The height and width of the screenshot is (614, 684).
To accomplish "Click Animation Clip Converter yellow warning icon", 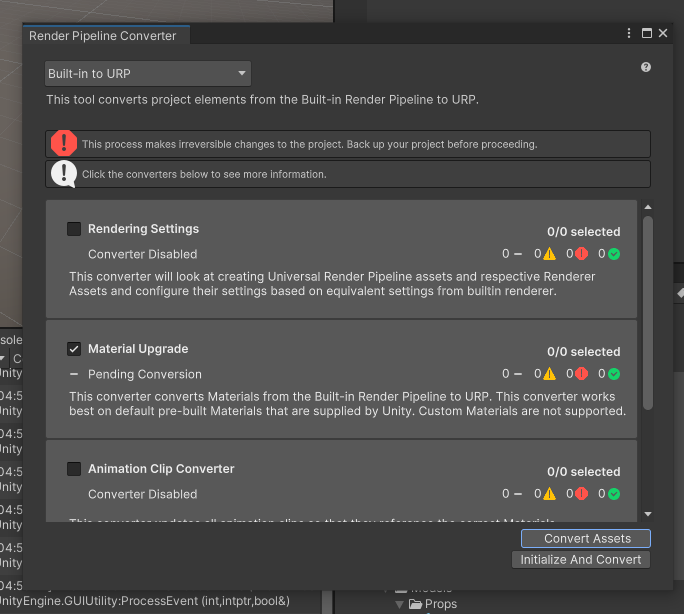I will pos(549,494).
